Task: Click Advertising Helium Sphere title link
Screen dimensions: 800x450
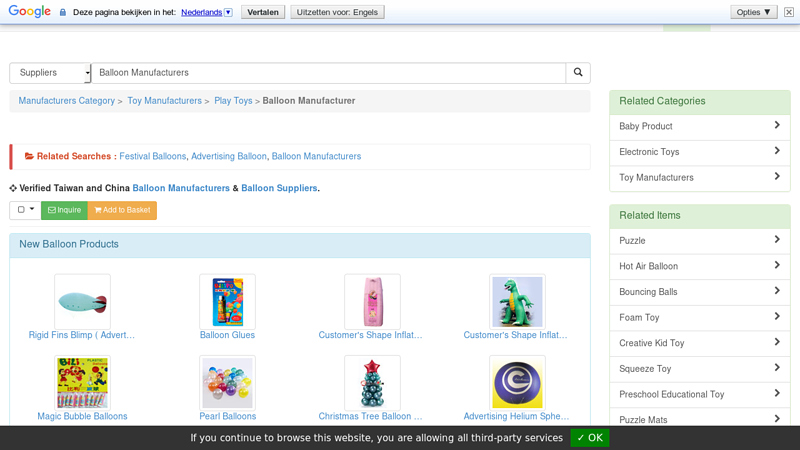Action: 516,416
